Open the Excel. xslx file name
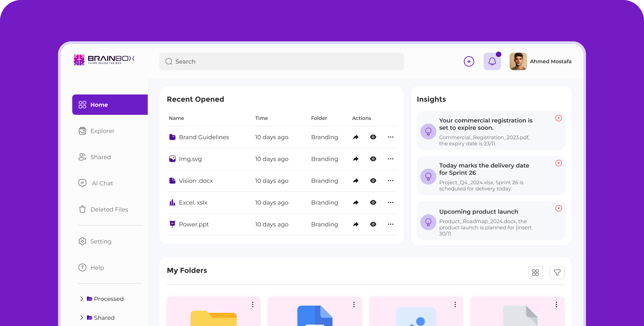Viewport: 644px width, 326px height. (193, 202)
